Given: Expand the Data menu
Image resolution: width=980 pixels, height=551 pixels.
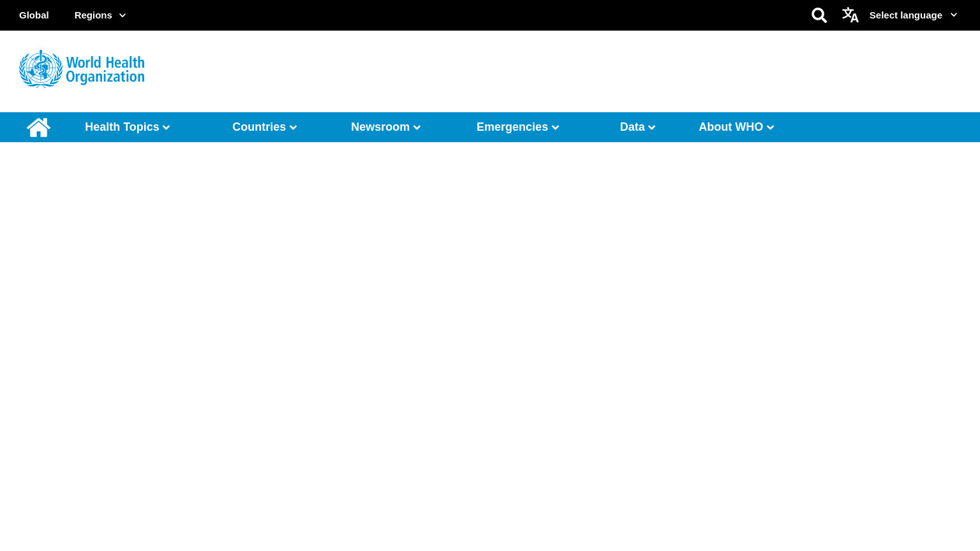Looking at the screenshot, I should [x=638, y=127].
